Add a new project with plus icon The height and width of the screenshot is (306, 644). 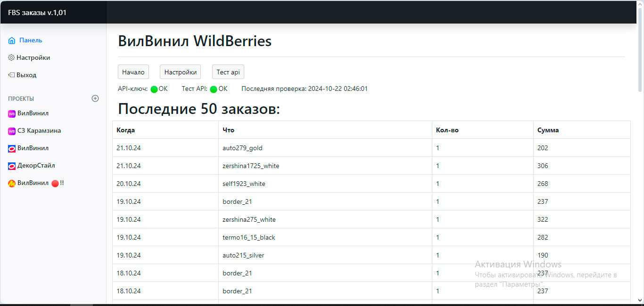[x=95, y=98]
